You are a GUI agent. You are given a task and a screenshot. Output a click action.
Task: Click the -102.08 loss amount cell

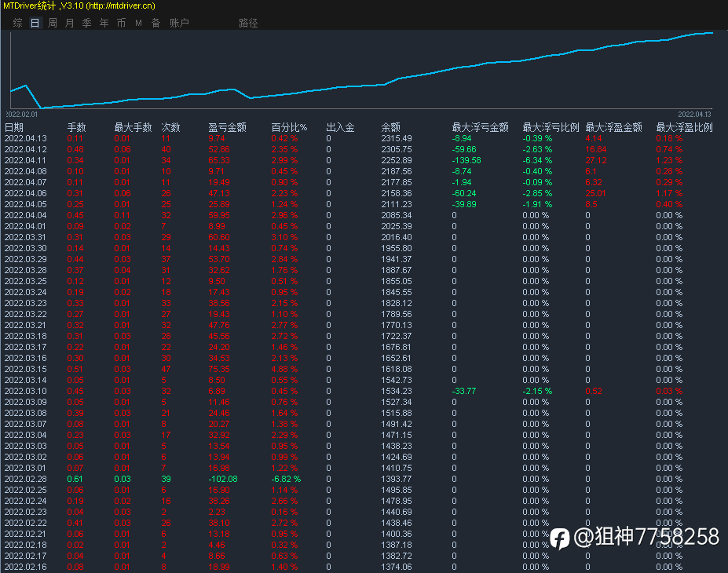point(223,479)
